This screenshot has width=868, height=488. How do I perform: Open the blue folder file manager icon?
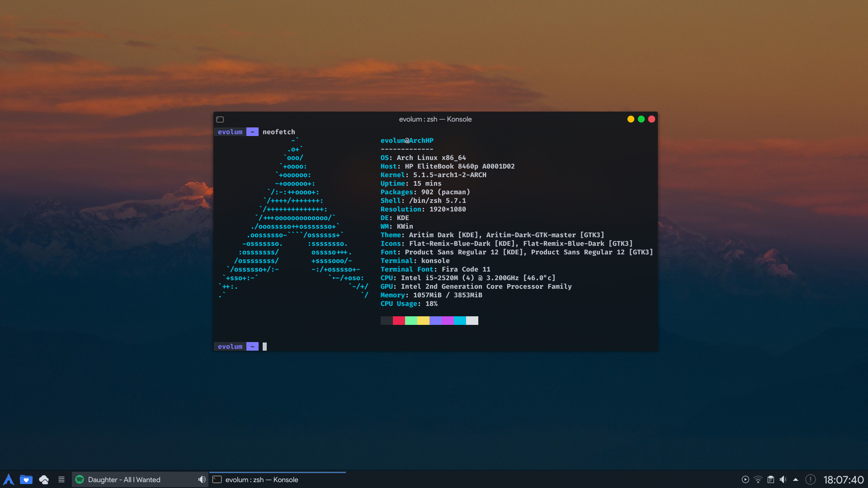tap(26, 479)
